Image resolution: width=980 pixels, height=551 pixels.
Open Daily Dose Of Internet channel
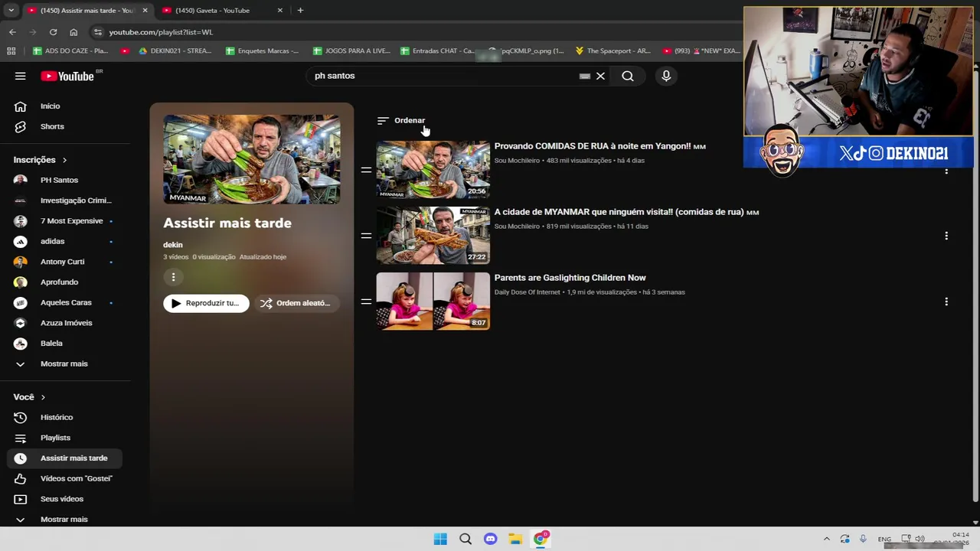click(x=528, y=292)
